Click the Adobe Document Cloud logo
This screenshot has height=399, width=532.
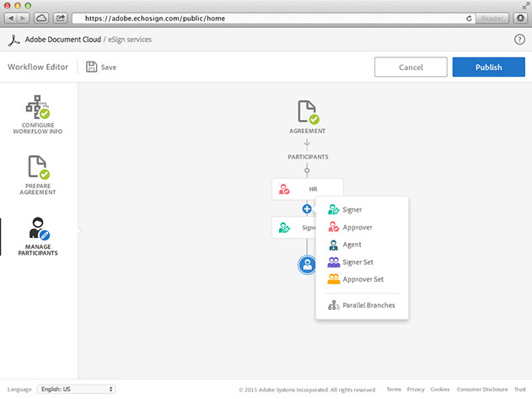click(x=13, y=39)
